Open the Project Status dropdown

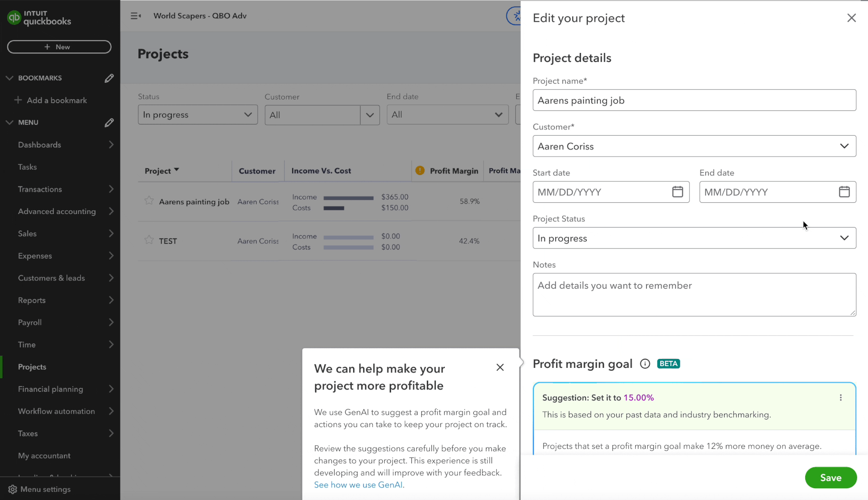coord(694,238)
